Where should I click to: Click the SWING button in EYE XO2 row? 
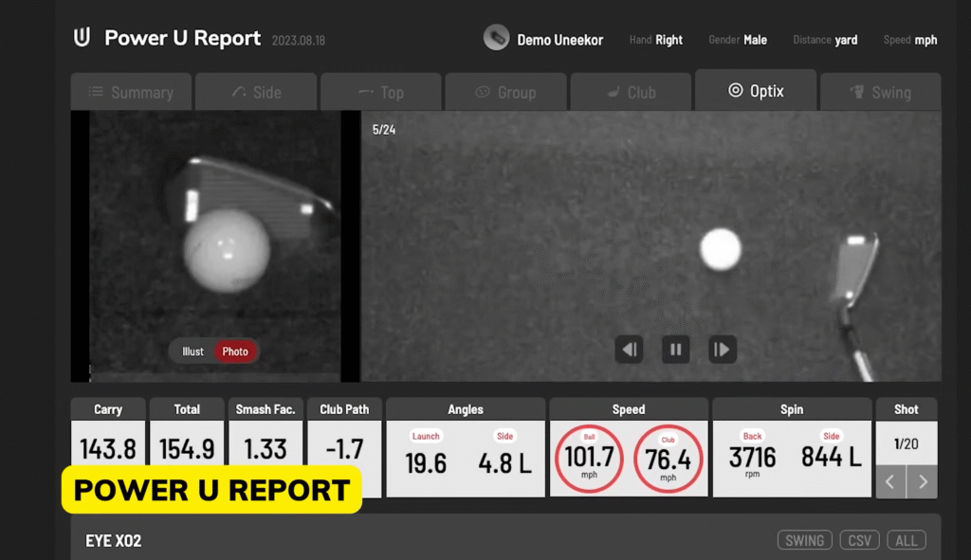[805, 540]
